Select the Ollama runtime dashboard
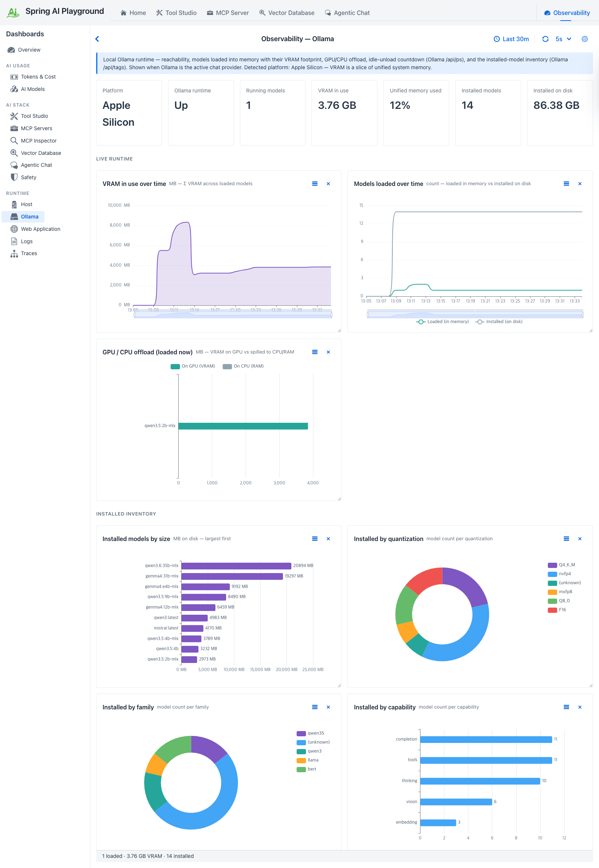599x868 pixels. point(23,217)
